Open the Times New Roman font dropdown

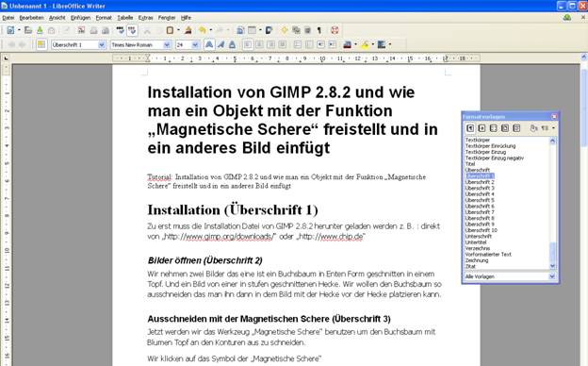pyautogui.click(x=167, y=44)
